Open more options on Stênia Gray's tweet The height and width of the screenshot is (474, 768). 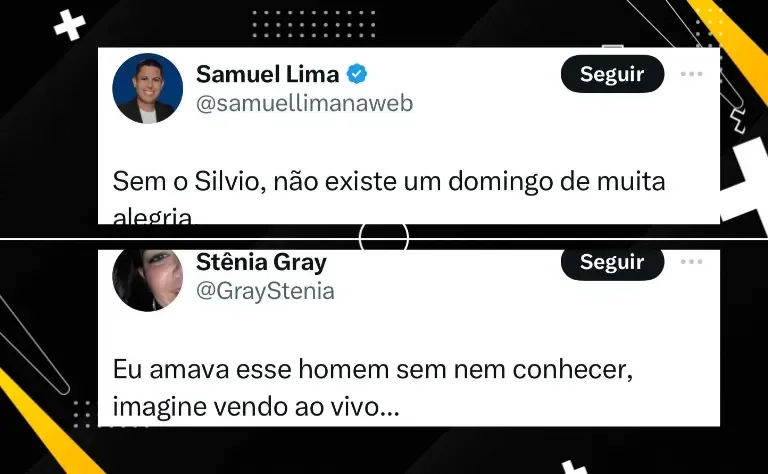click(692, 261)
